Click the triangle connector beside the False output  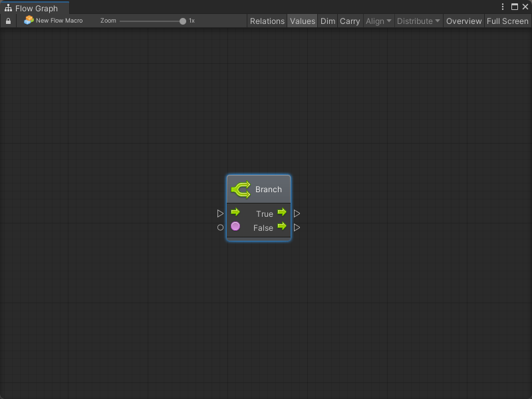(x=297, y=227)
